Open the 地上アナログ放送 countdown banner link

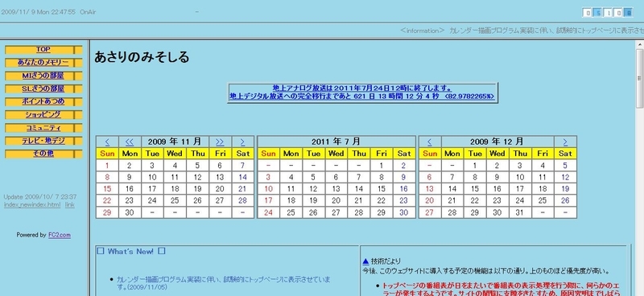point(362,92)
